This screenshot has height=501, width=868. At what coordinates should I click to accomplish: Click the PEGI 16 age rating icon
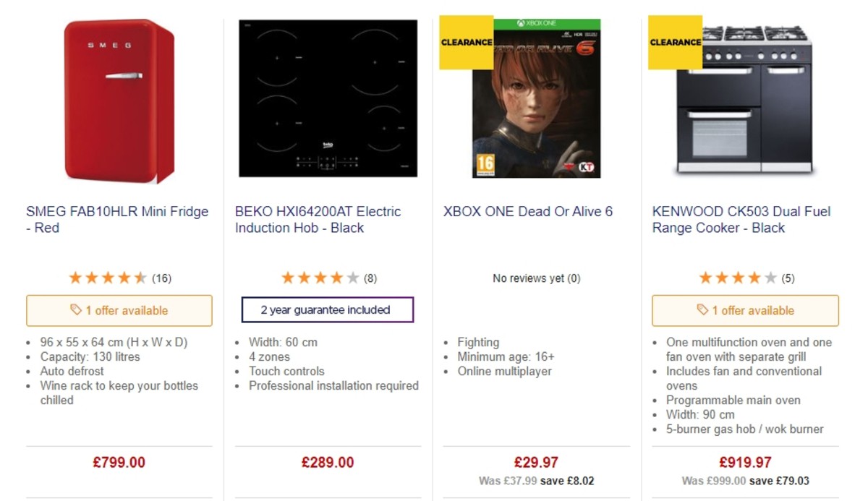(x=485, y=163)
